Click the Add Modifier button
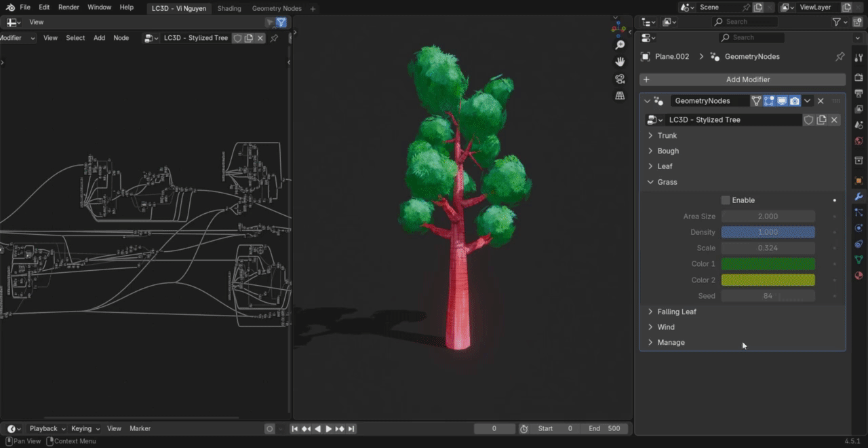The height and width of the screenshot is (448, 868). (743, 79)
